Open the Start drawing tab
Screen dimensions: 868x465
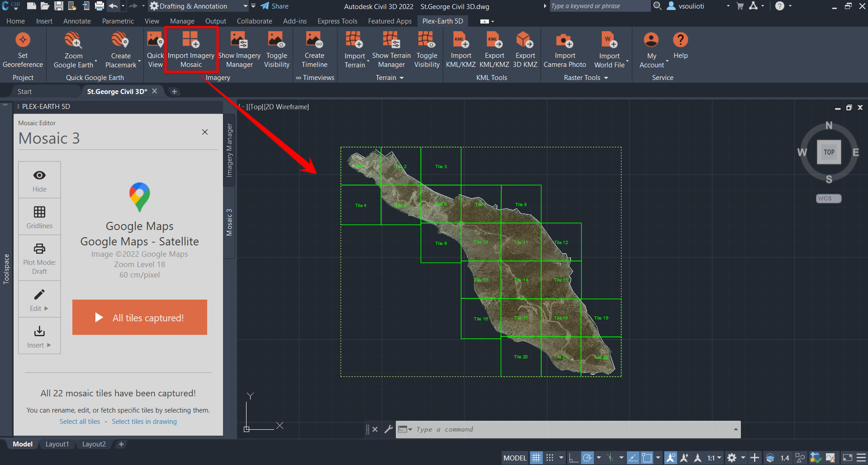[x=24, y=91]
